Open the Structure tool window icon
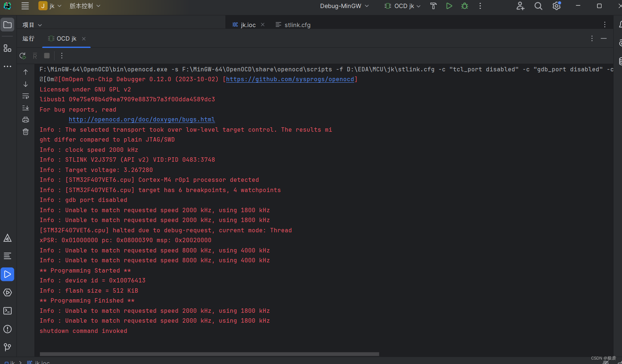 point(7,48)
